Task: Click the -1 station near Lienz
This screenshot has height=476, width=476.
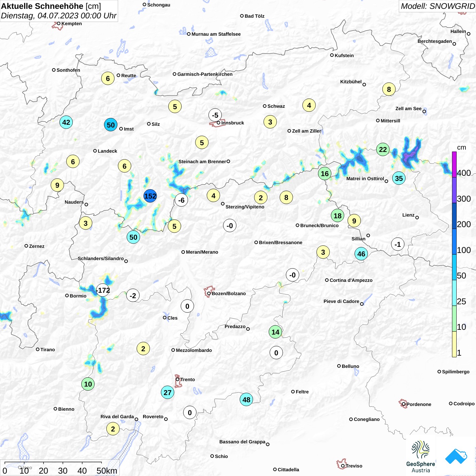Action: 398,244
